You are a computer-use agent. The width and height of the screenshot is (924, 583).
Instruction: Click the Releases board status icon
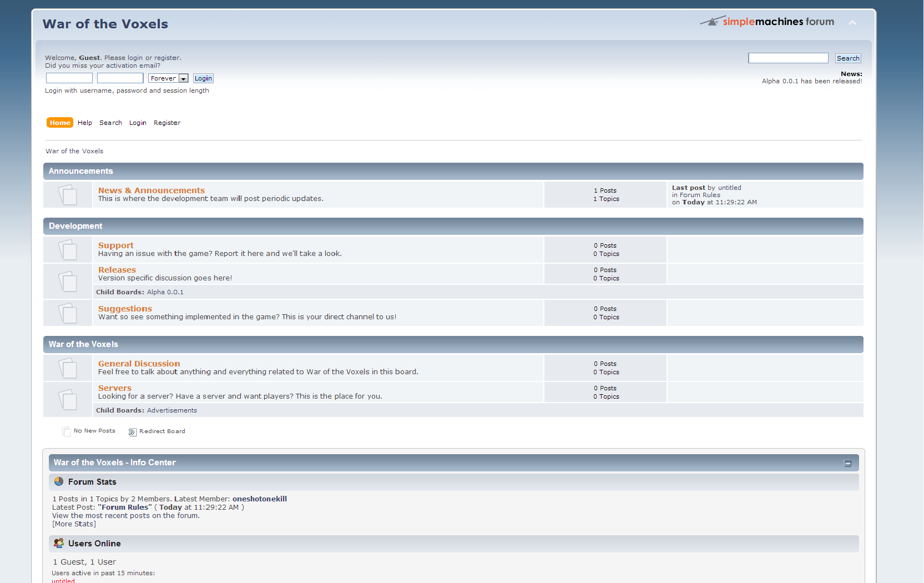pyautogui.click(x=68, y=281)
